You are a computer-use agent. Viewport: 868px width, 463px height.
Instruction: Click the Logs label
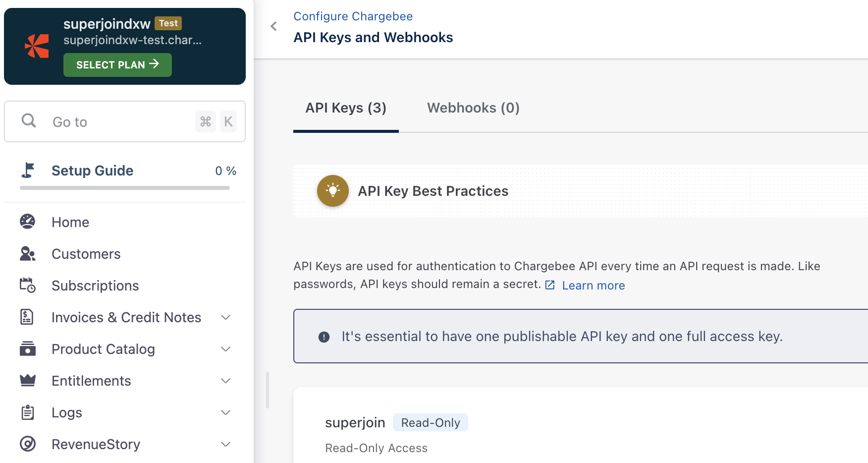tap(67, 412)
